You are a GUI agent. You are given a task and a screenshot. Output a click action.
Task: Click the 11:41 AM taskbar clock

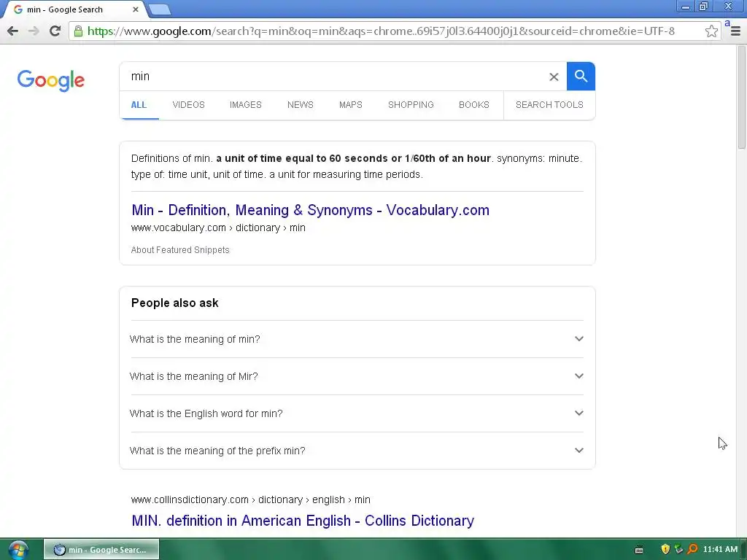tap(720, 549)
